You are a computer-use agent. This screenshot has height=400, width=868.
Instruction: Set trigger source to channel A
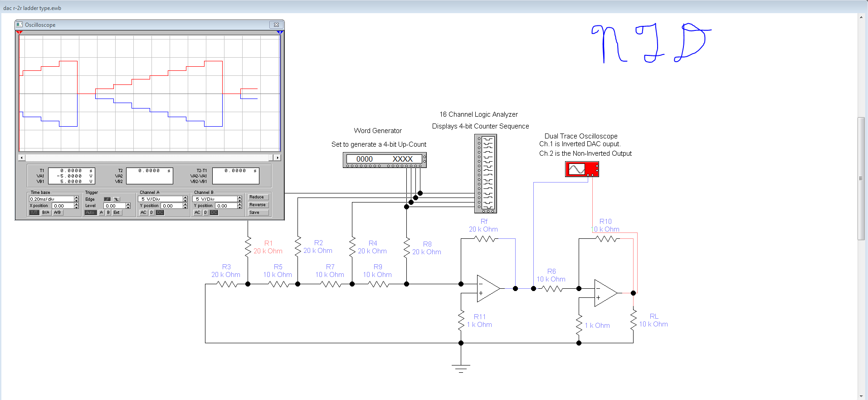(x=102, y=212)
